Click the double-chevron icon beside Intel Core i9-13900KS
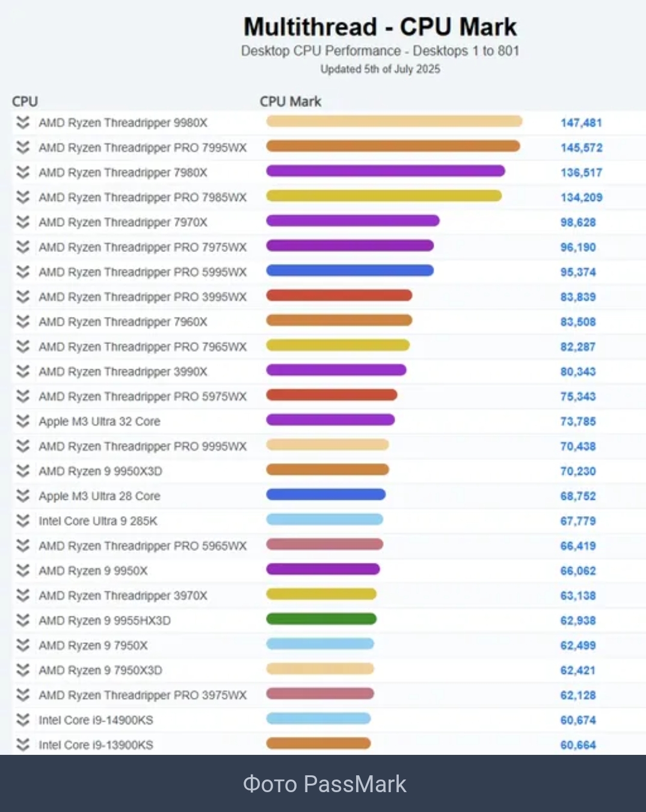646x812 pixels. click(x=23, y=745)
